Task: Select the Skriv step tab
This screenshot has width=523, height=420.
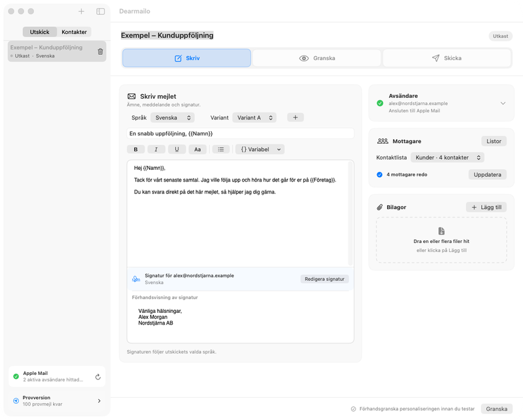Action: [187, 58]
